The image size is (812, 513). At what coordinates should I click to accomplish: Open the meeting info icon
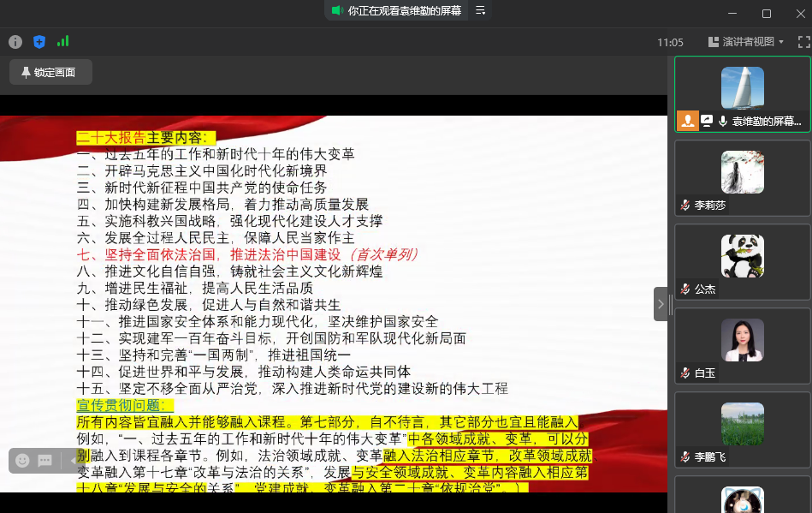(15, 41)
